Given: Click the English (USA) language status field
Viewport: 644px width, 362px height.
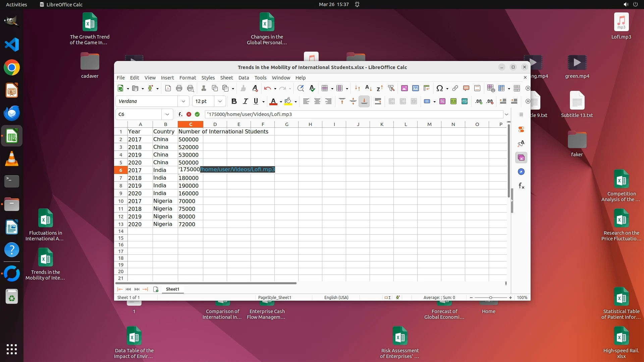Looking at the screenshot, I should (336, 297).
